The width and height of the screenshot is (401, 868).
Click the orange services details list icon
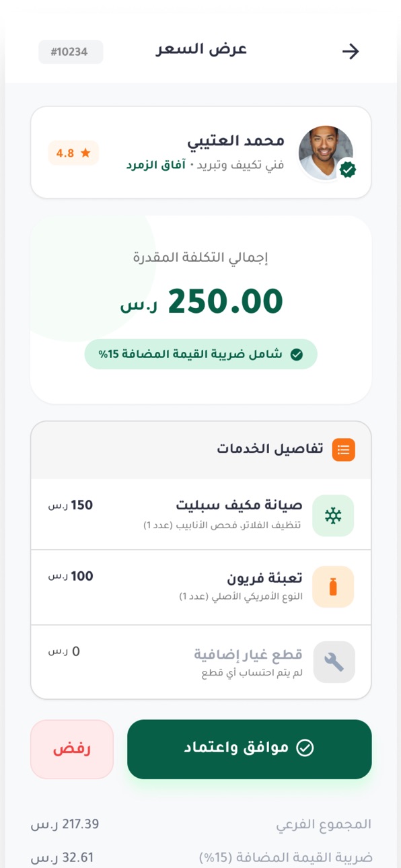343,449
